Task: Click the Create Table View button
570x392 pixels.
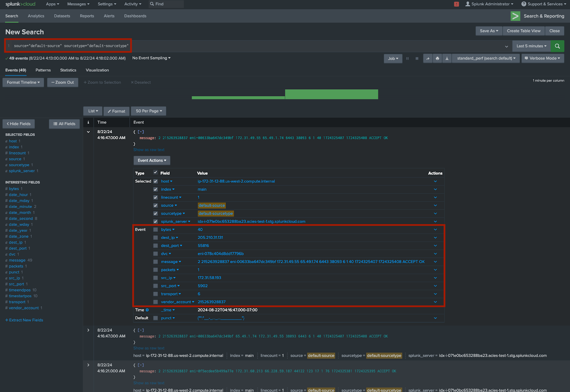Action: point(523,31)
